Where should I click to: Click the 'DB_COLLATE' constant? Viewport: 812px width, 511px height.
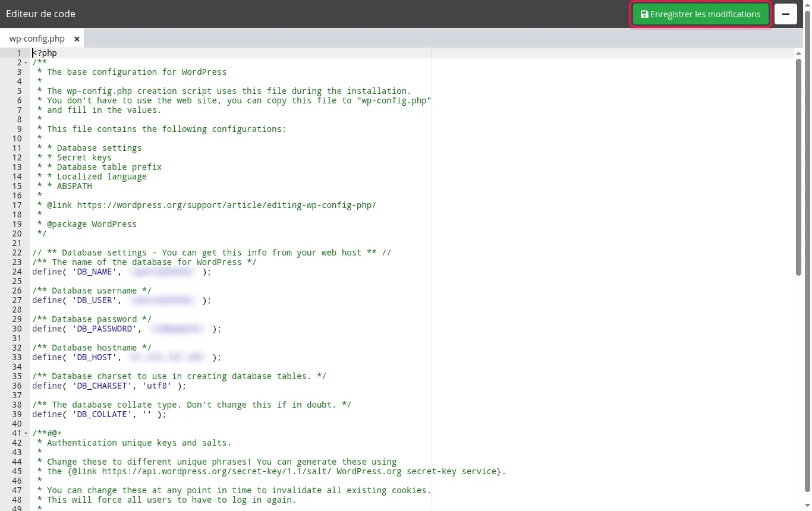tap(102, 414)
